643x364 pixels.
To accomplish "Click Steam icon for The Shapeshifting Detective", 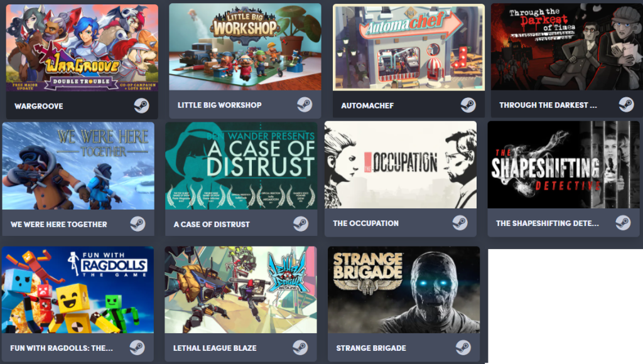I will click(x=623, y=223).
